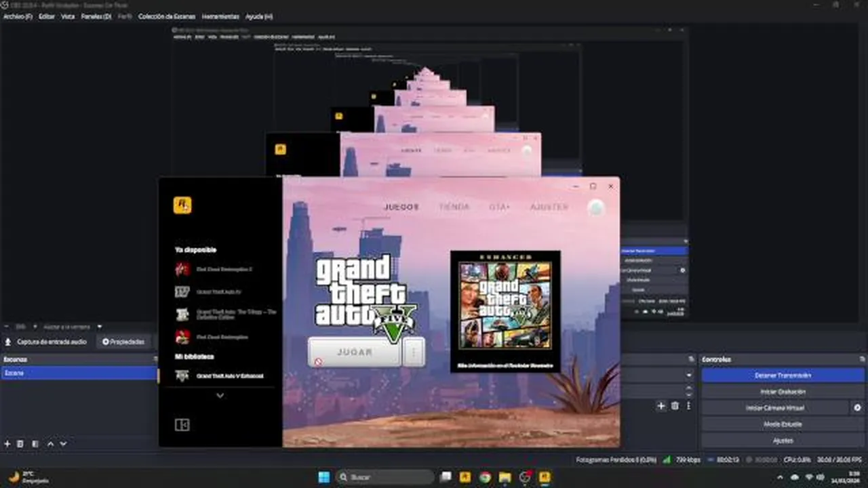Switch to the TIENDA tab
Viewport: 868px width, 488px height.
point(454,207)
